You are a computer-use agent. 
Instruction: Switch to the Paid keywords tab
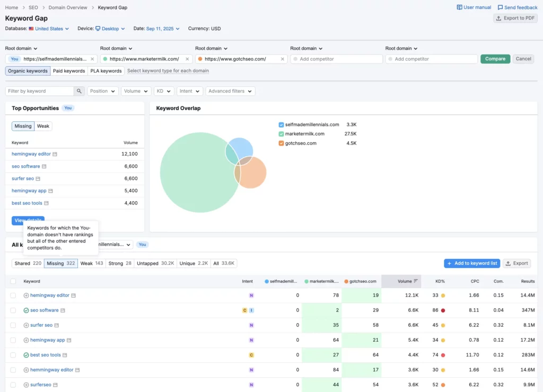click(x=69, y=70)
